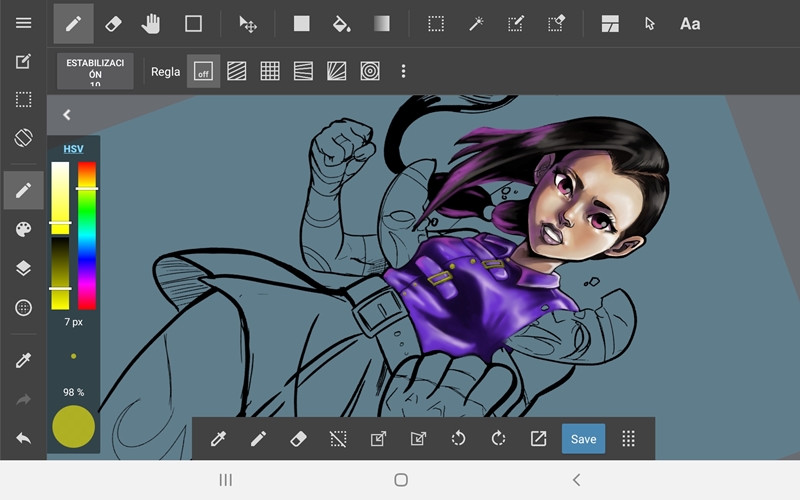Adjust the dark yellow brightness slider

(x=60, y=273)
